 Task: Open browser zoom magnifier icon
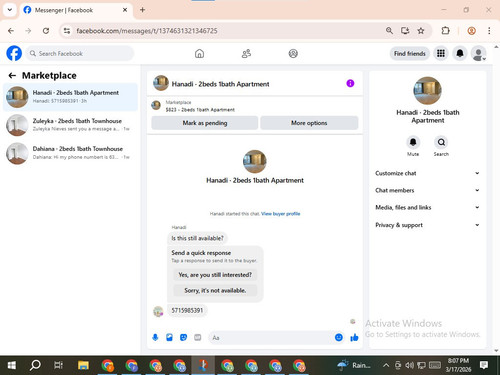pyautogui.click(x=389, y=31)
